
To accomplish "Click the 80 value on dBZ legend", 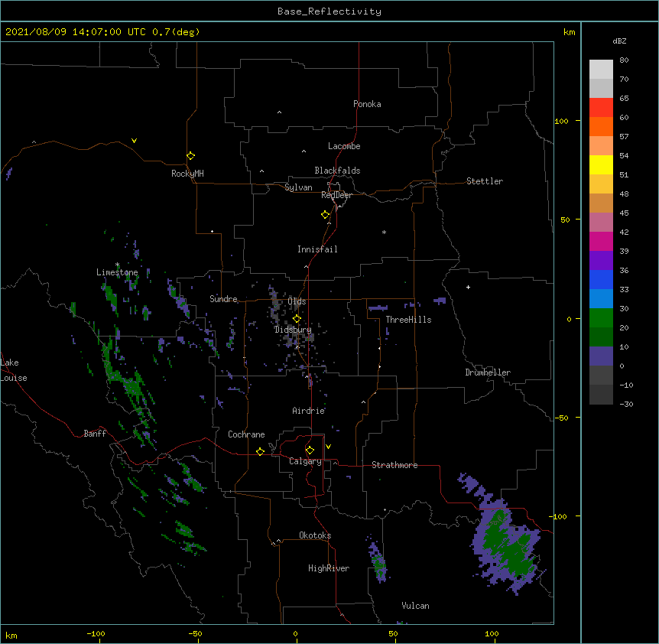I will 624,60.
